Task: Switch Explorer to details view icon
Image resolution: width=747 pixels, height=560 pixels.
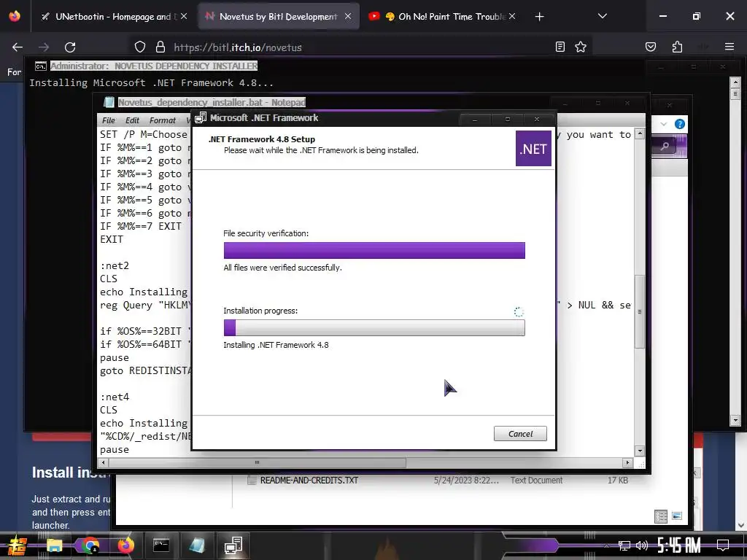Action: click(x=661, y=516)
